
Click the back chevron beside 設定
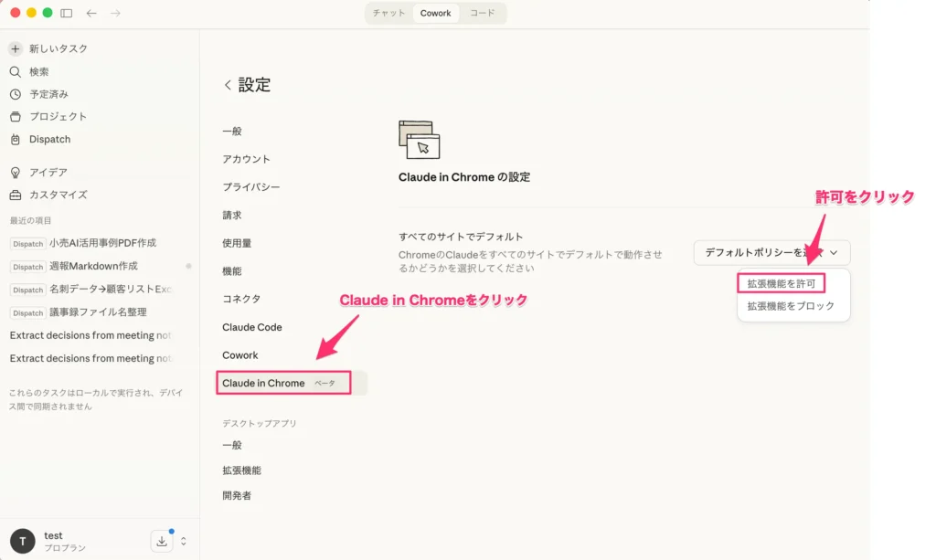228,85
